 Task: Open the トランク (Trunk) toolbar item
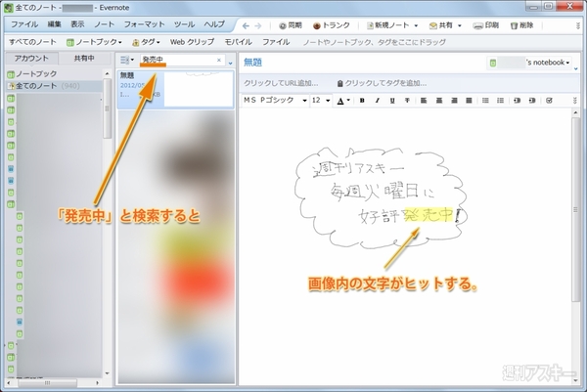[332, 25]
